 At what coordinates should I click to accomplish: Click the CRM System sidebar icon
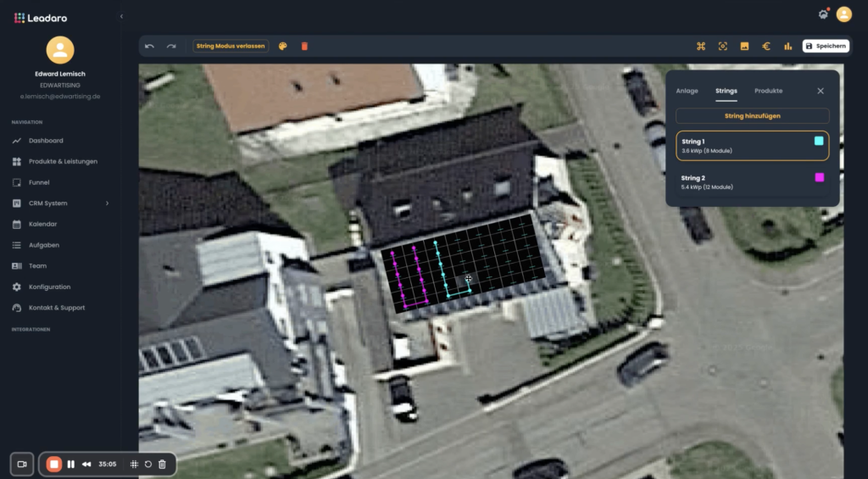click(x=17, y=203)
